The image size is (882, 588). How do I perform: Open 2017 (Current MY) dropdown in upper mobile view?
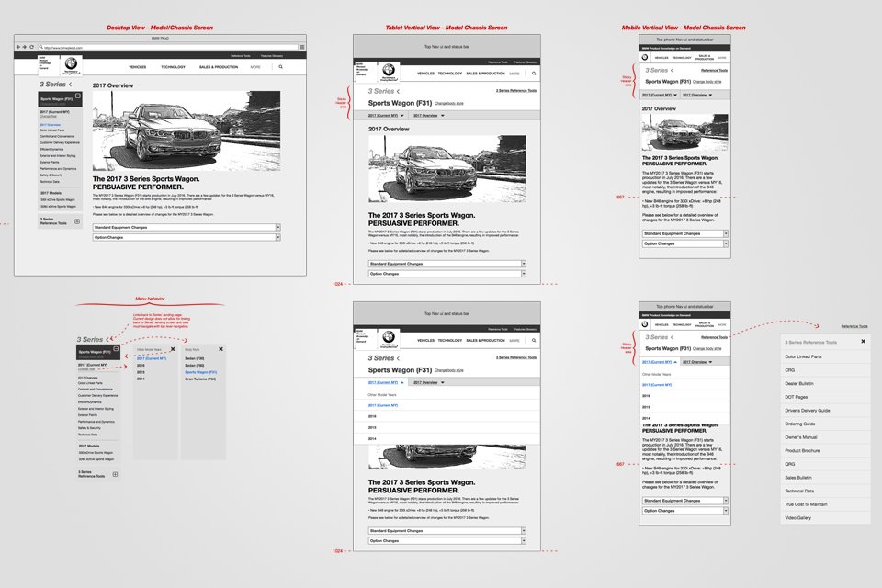660,96
